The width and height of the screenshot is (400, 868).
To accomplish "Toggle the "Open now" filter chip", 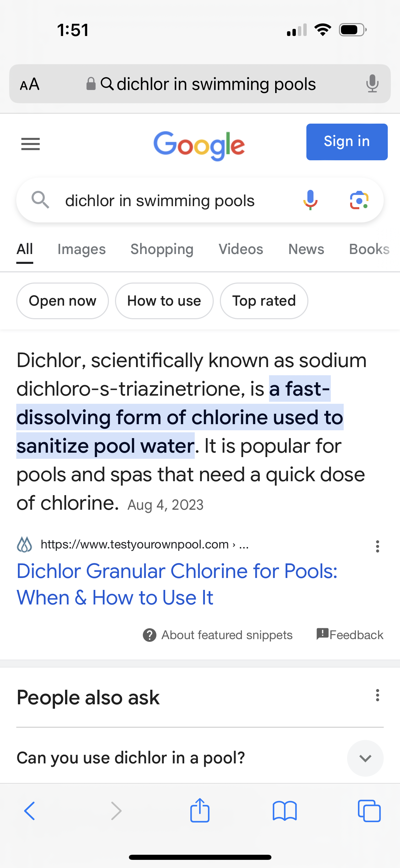I will (x=62, y=301).
